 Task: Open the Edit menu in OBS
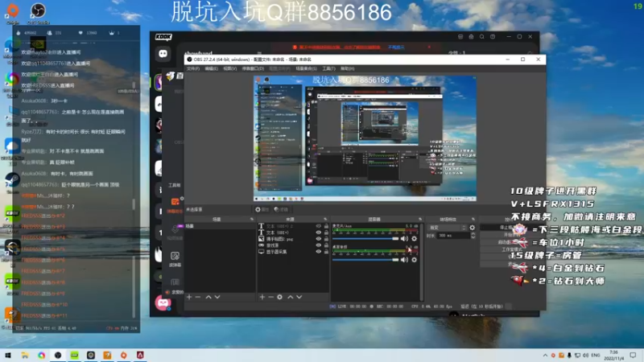[211, 68]
